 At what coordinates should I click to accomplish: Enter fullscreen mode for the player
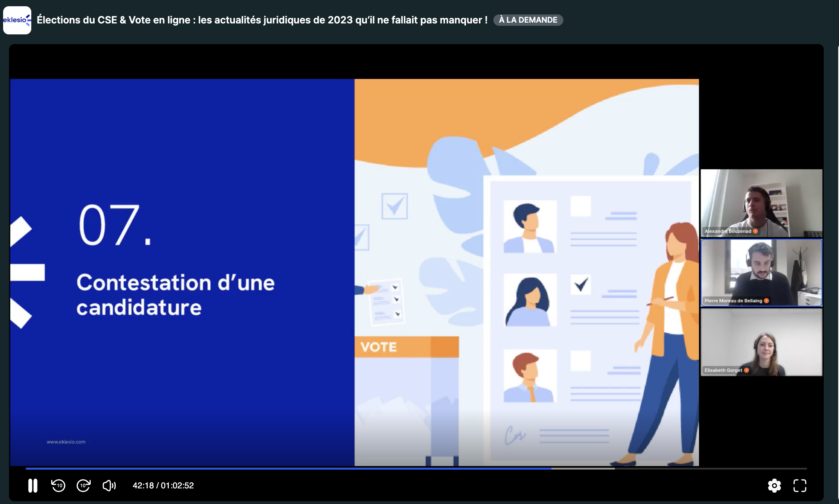click(x=800, y=486)
